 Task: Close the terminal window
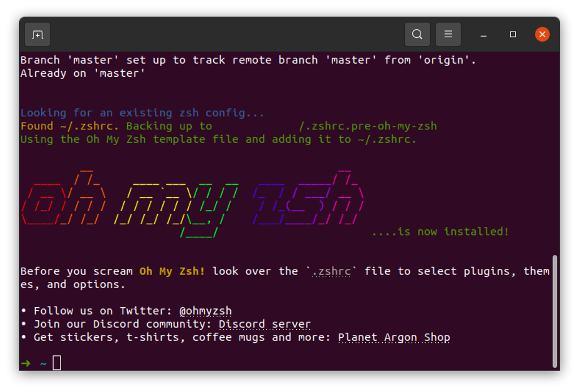tap(542, 34)
